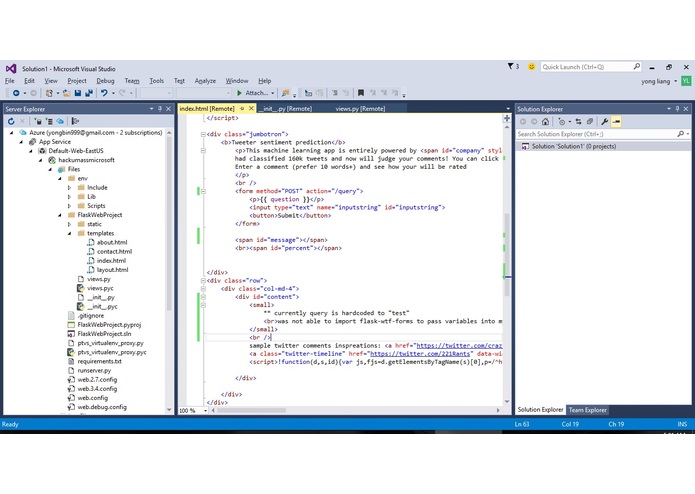Open the yong liang account dropdown
The width and height of the screenshot is (695, 494).
(675, 81)
